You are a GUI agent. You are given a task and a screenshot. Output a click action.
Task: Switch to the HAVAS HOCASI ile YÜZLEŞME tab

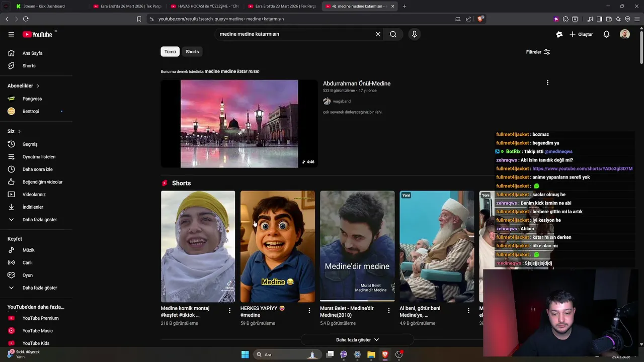click(206, 6)
